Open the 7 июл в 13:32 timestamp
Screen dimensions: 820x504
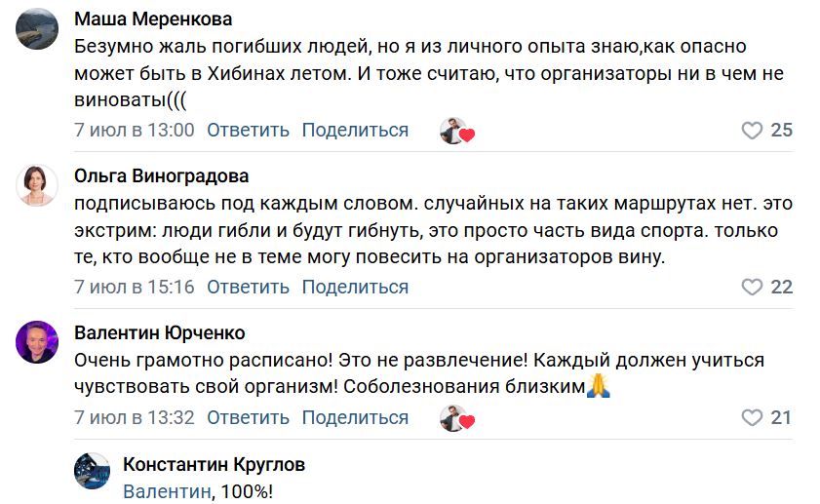coord(134,418)
